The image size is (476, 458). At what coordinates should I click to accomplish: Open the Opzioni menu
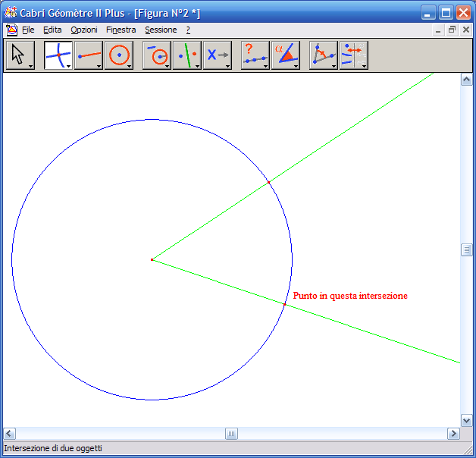coord(84,30)
